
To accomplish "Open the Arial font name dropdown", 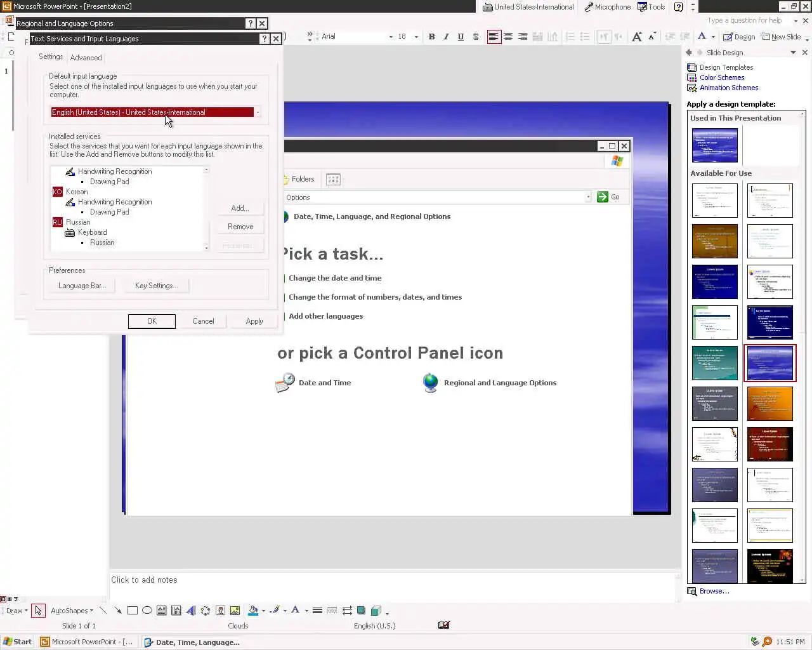I will tap(391, 37).
